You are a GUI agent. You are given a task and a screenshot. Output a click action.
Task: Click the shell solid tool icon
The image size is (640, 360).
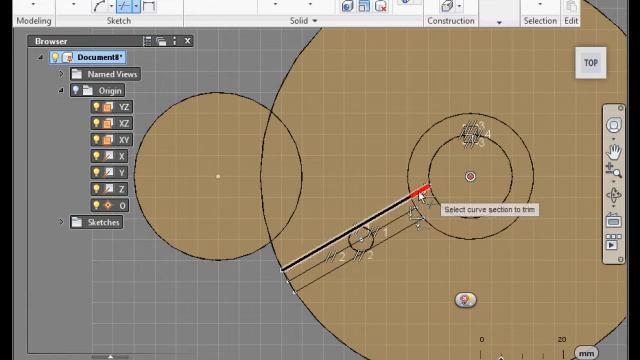[364, 6]
